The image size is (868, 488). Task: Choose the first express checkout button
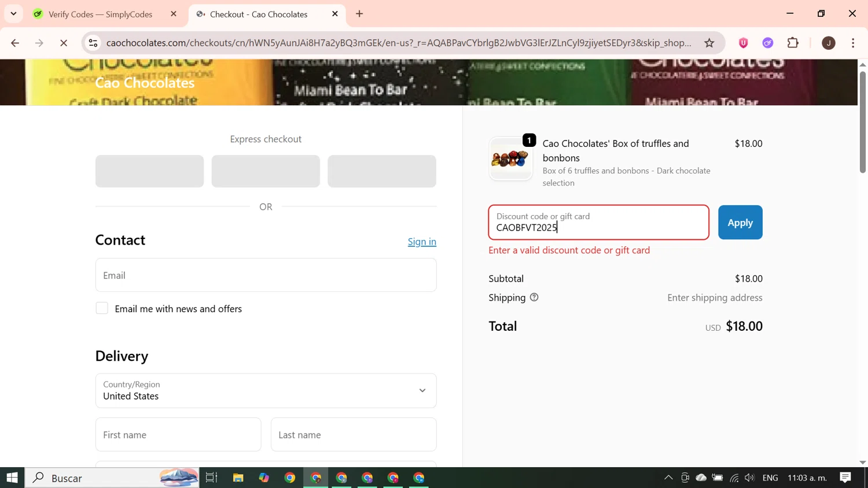[x=149, y=171]
